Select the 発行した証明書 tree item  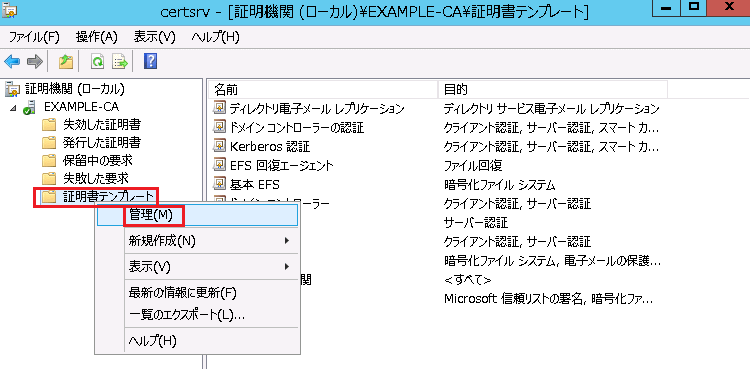(102, 143)
